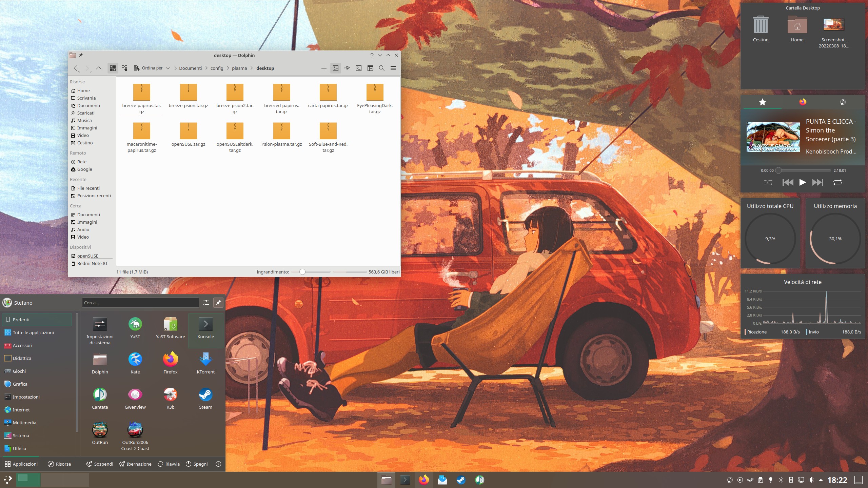Go up one folder in Dolphin
The width and height of the screenshot is (868, 488).
point(99,68)
